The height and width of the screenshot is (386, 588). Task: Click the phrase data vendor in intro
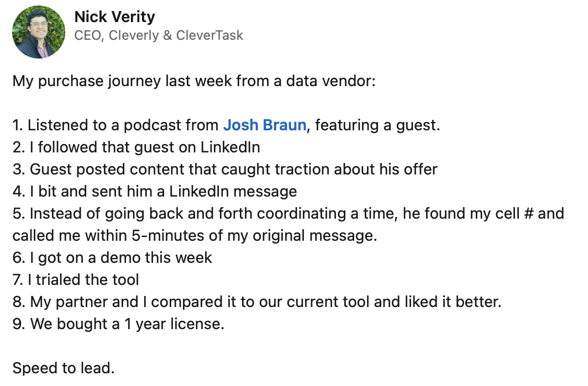328,81
